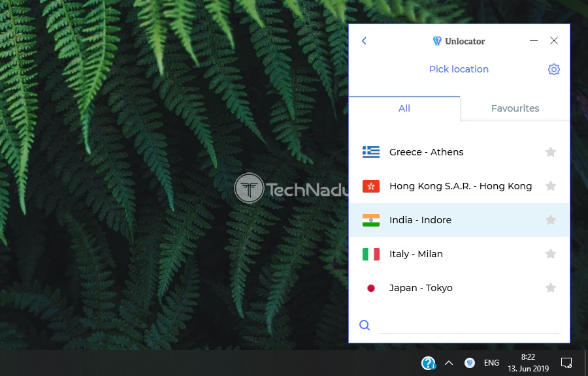
Task: Switch to the Favourites tab
Action: click(515, 108)
